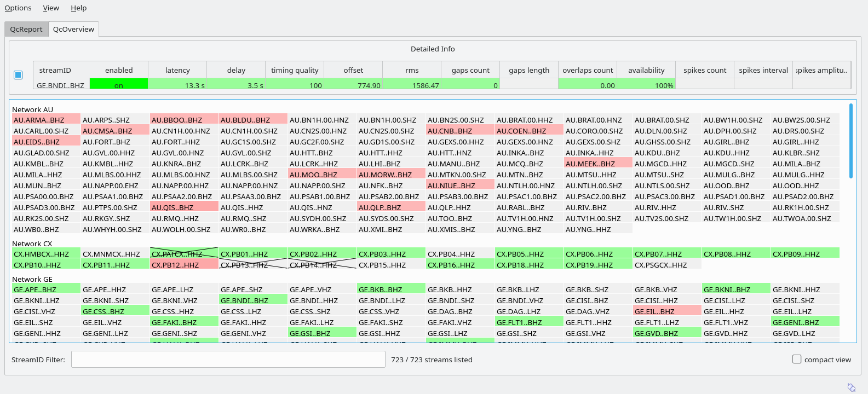Open the View menu
Viewport: 868px width, 394px height.
point(51,8)
